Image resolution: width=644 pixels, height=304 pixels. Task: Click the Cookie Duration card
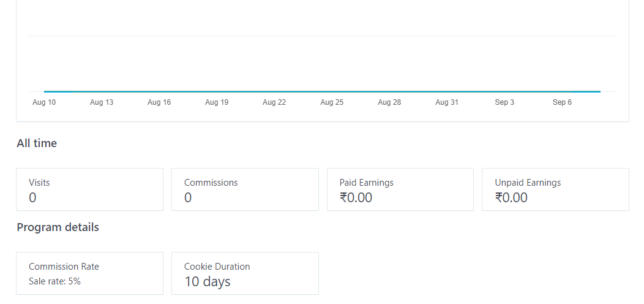245,273
